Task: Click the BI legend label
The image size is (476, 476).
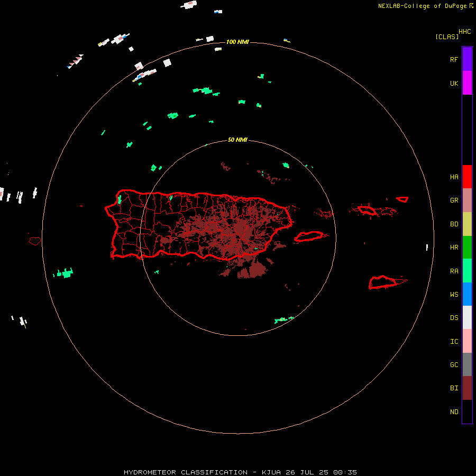Action: tap(454, 388)
